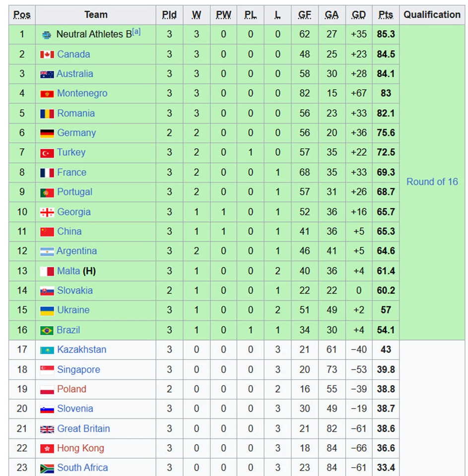
Task: Follow the Hong Kong red link
Action: 80,448
